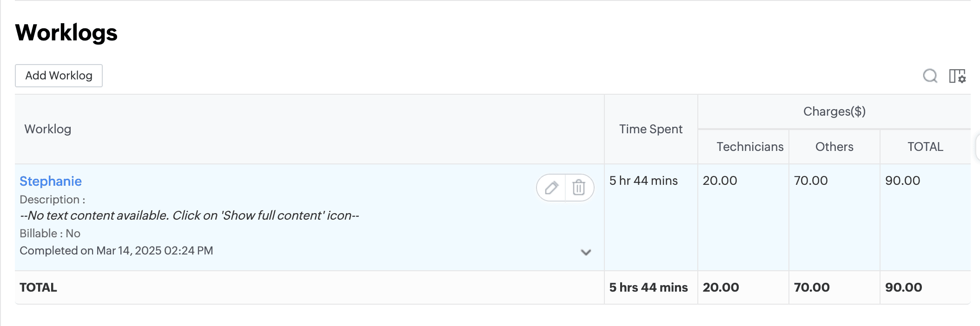The height and width of the screenshot is (326, 980).
Task: Select the Technicians column header
Action: [749, 147]
